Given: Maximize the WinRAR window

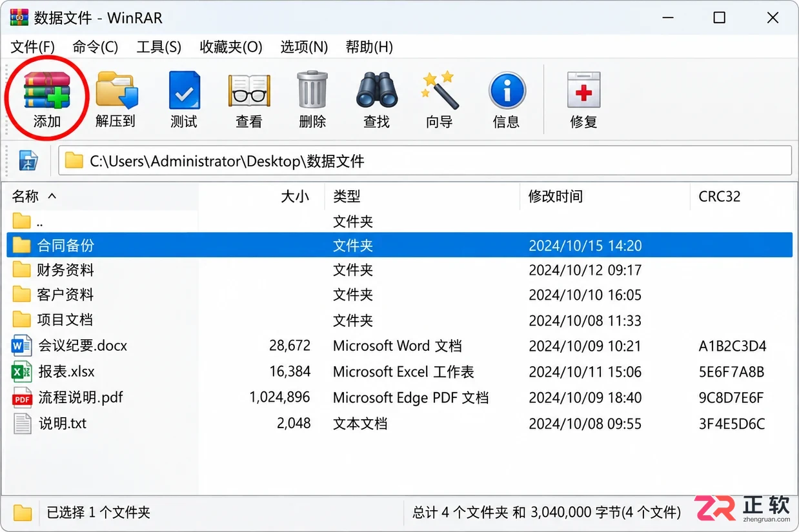Looking at the screenshot, I should tap(719, 18).
